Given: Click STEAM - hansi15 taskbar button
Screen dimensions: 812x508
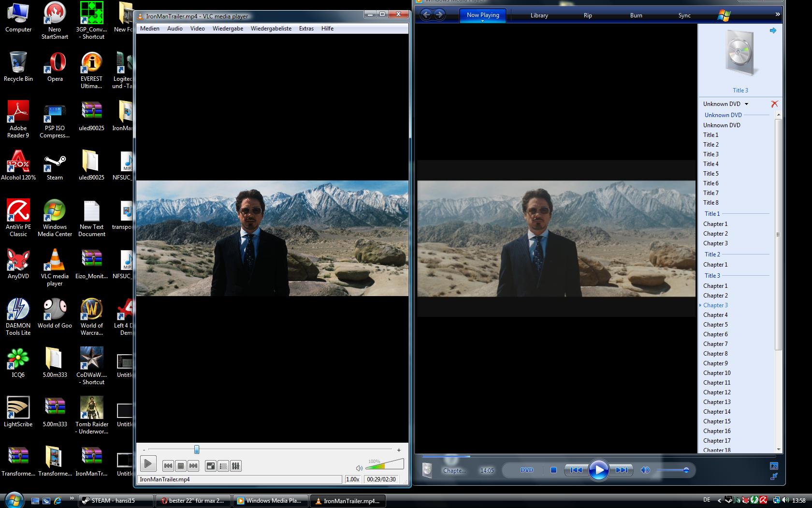Looking at the screenshot, I should (x=116, y=501).
